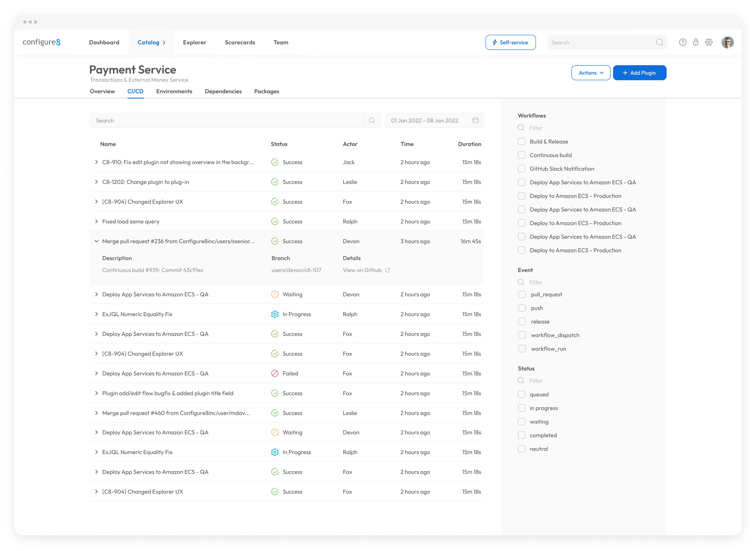Click the Add Plugin button
The image size is (756, 551).
coord(639,73)
